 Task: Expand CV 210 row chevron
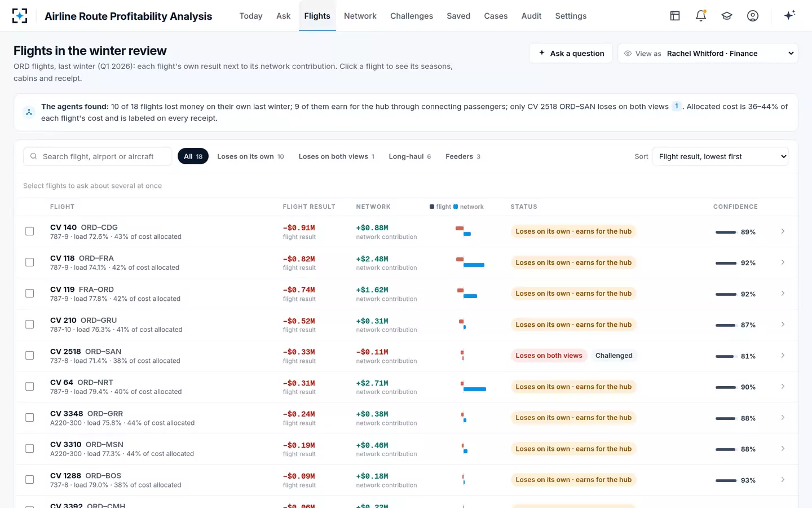pyautogui.click(x=783, y=325)
